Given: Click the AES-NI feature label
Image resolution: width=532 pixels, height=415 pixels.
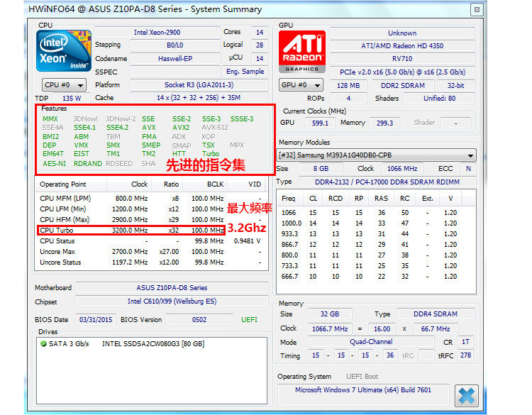Looking at the screenshot, I should click(55, 164).
